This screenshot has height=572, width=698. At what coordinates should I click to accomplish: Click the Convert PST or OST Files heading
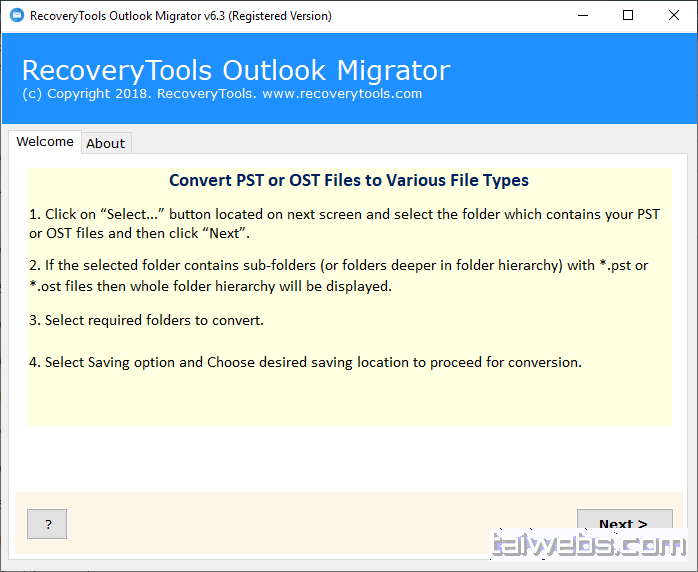(348, 180)
